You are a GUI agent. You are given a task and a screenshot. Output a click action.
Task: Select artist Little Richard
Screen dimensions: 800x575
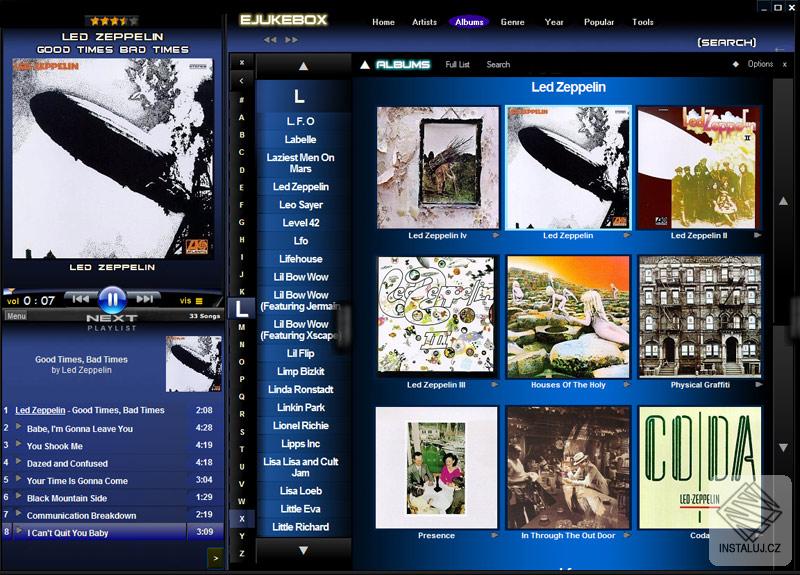click(x=301, y=527)
